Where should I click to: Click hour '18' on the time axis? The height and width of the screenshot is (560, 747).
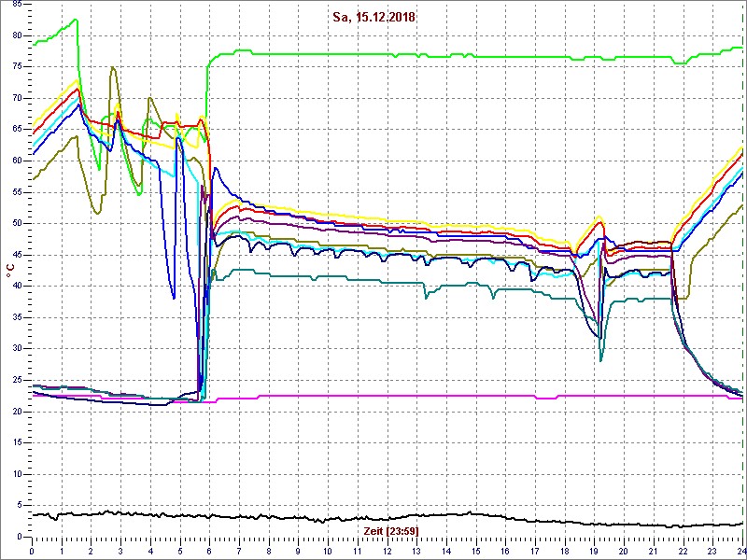point(564,551)
